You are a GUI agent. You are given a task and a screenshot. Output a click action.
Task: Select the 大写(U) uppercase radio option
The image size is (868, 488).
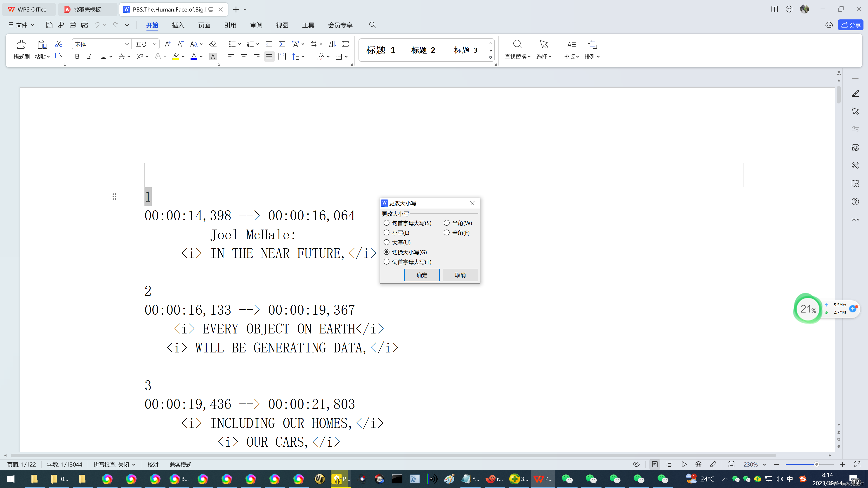point(387,242)
